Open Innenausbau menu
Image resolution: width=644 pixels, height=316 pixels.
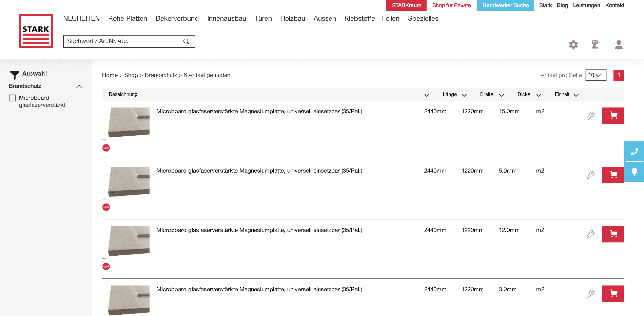[227, 19]
